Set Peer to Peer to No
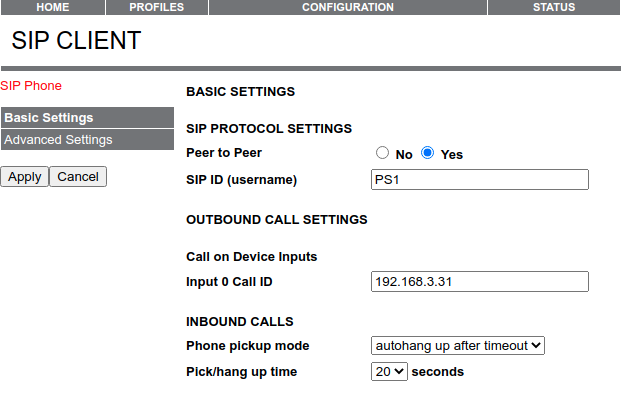621x403 pixels. pyautogui.click(x=382, y=154)
